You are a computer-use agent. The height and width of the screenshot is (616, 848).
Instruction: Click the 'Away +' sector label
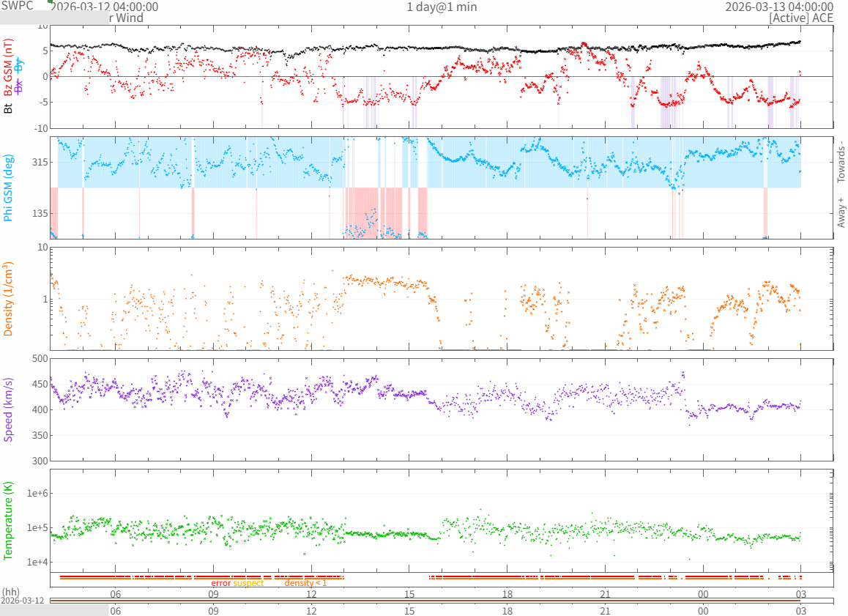841,212
